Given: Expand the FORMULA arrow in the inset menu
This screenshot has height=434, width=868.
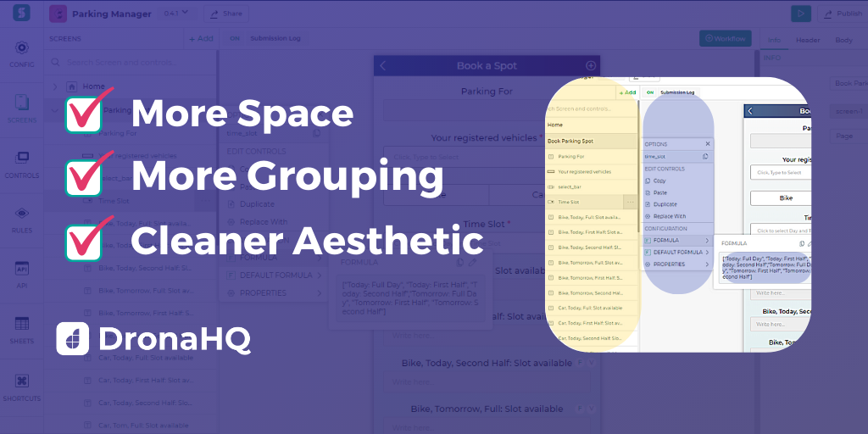Looking at the screenshot, I should coord(707,240).
